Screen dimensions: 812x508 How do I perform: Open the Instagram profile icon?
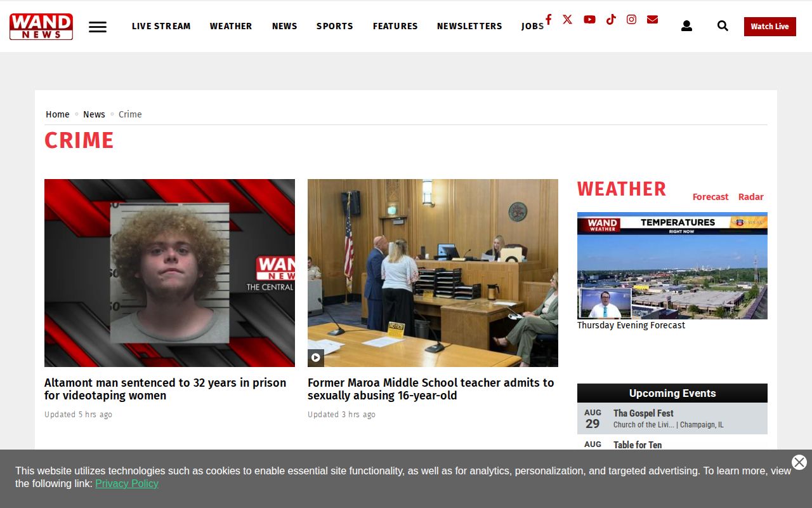(x=631, y=19)
